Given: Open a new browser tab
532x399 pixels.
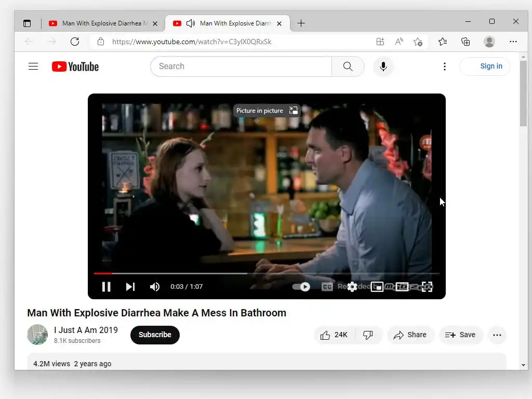Looking at the screenshot, I should 301,23.
